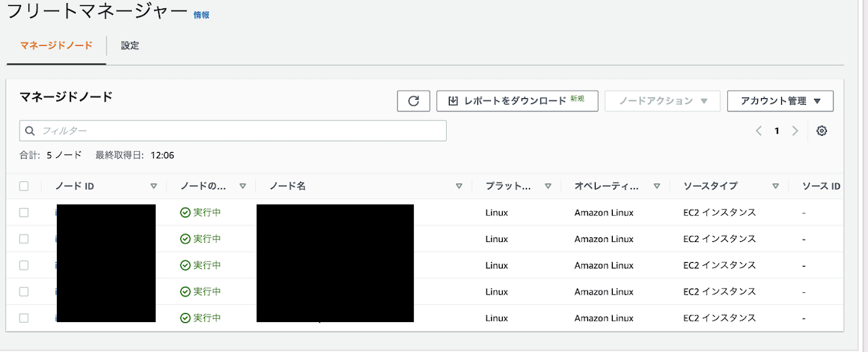Sort by オペレーティング column arrow
Screen dimensions: 868x352
[x=656, y=186]
